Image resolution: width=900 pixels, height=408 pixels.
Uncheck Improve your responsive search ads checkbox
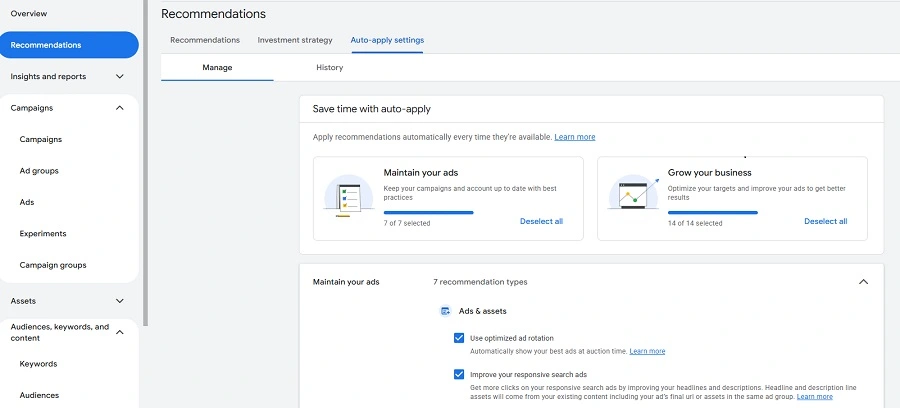[459, 375]
